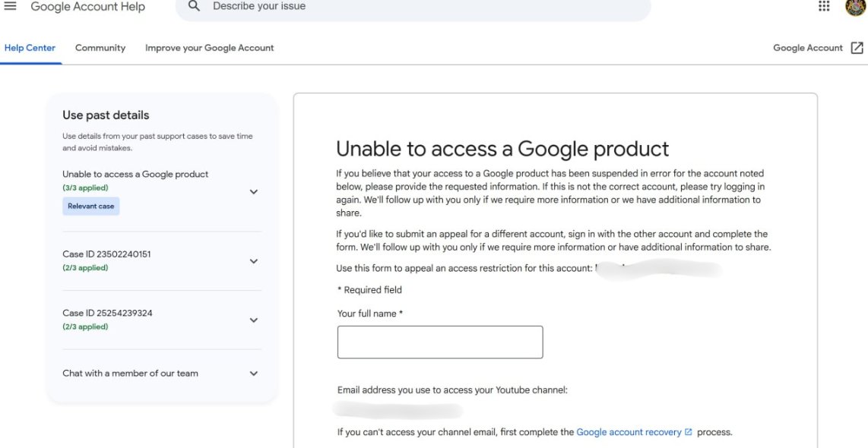The height and width of the screenshot is (448, 868).
Task: Open the Google Account link
Action: [808, 48]
